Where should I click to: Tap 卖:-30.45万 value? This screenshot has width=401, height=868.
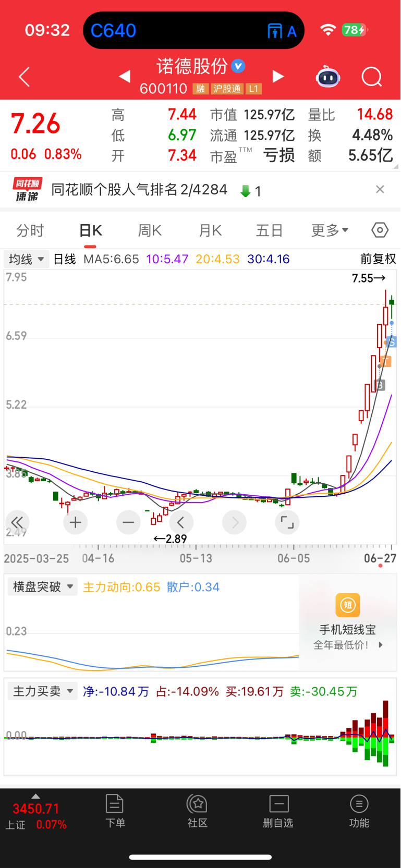point(323,692)
